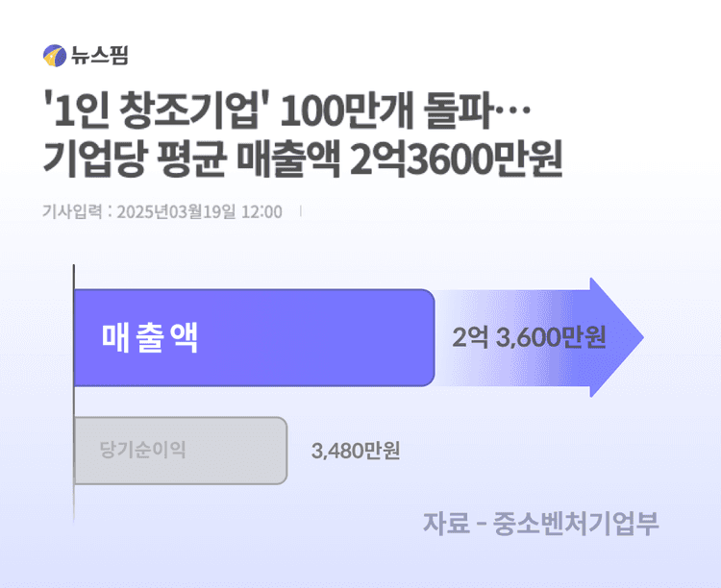Click the article date 2025년03월19일 12:00

pyautogui.click(x=199, y=212)
